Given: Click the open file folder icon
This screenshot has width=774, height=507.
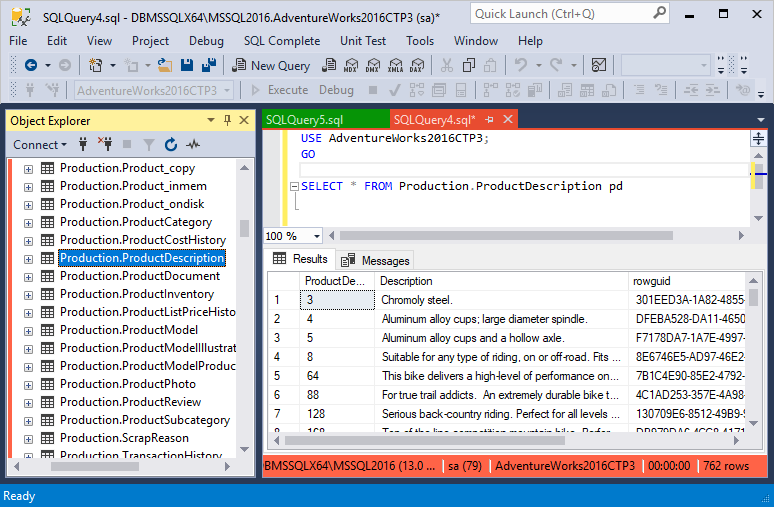Looking at the screenshot, I should click(165, 65).
